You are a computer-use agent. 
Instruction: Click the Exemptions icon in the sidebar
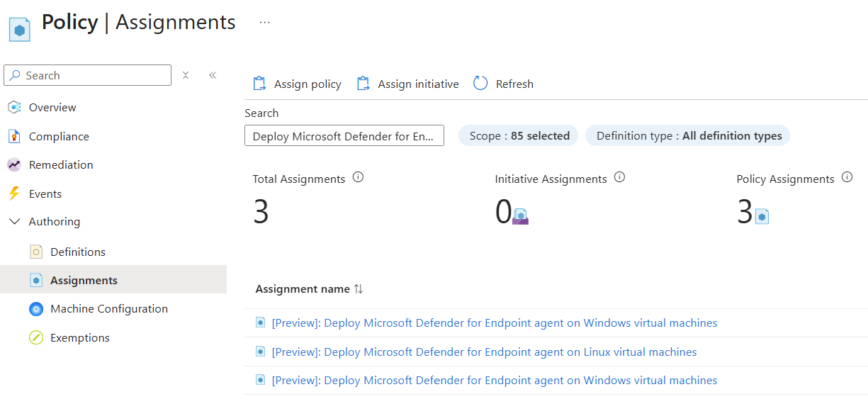click(36, 338)
